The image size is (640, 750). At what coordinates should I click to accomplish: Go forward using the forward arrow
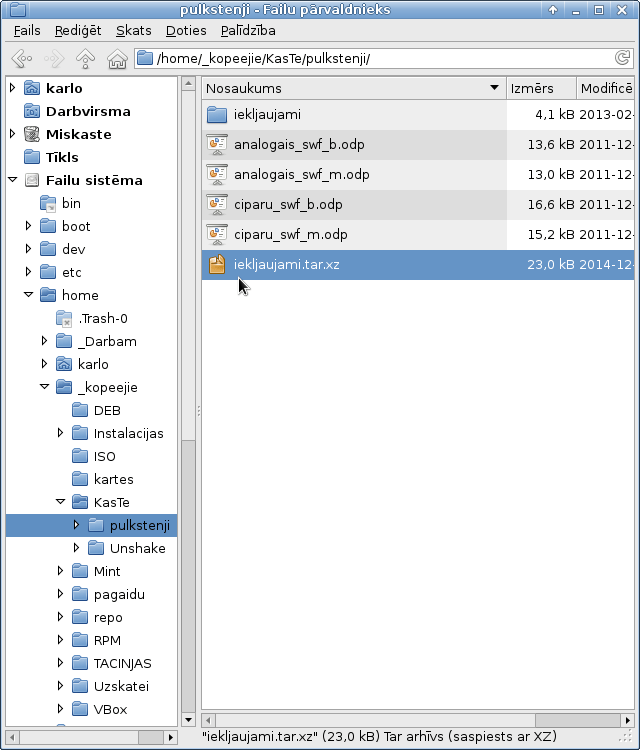54,59
